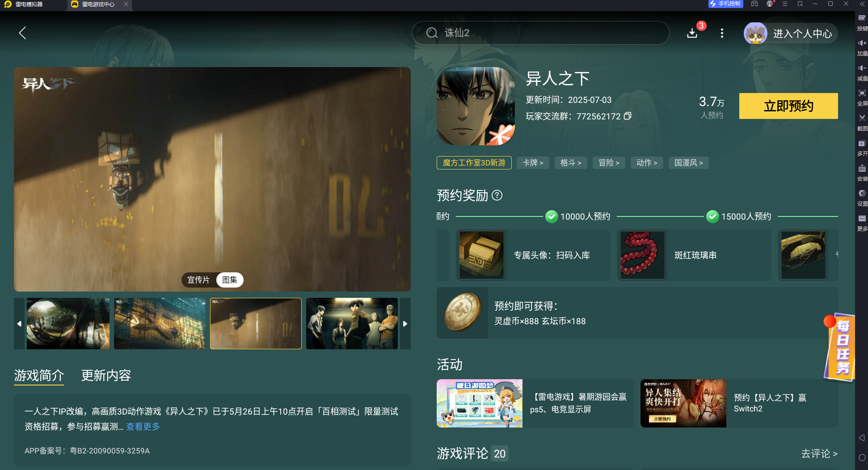Go back using the left arrow icon
The height and width of the screenshot is (470, 868).
[x=22, y=33]
